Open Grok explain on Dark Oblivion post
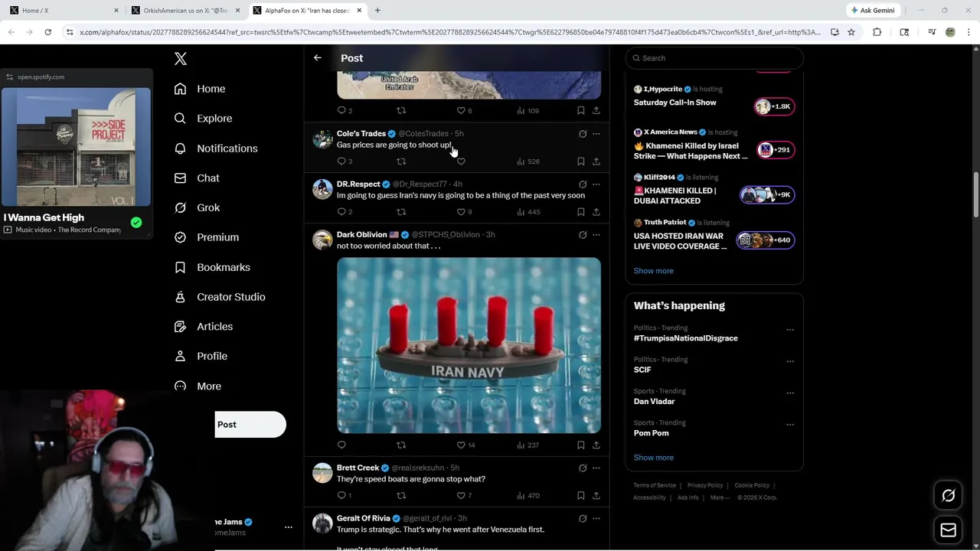The width and height of the screenshot is (980, 551). coord(583,235)
